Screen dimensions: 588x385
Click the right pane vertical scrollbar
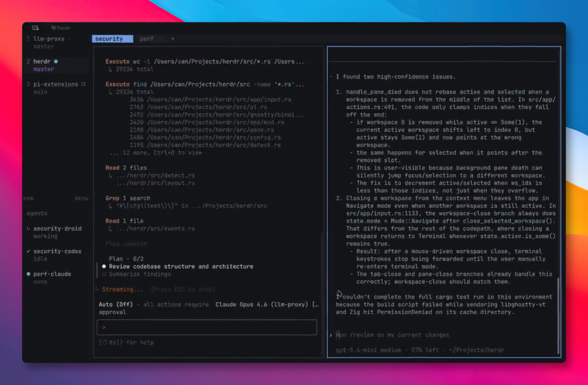point(559,315)
